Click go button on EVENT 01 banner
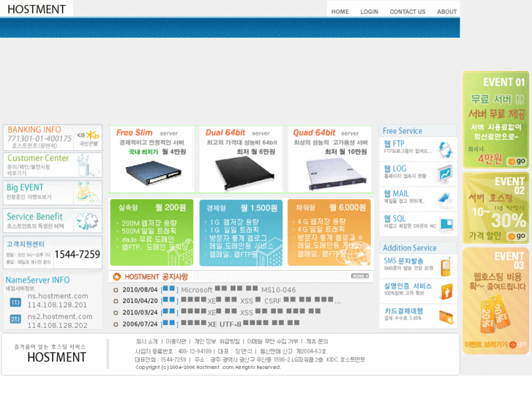532x399 pixels. [517, 161]
